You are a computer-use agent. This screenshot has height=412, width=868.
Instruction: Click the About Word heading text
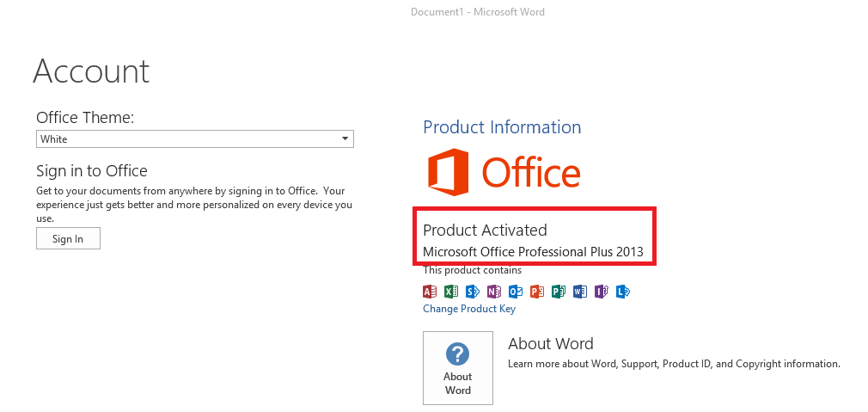(x=551, y=344)
